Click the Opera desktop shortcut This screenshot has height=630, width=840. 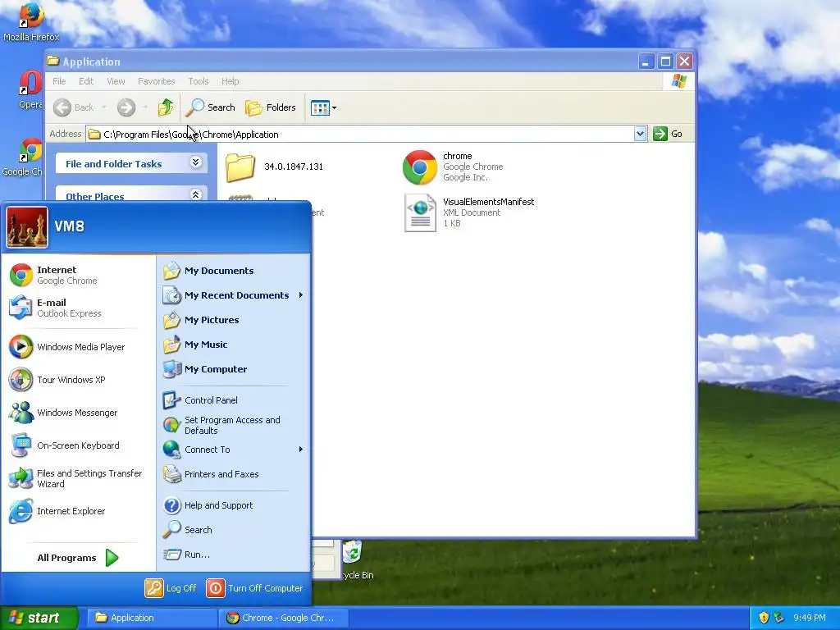30,90
